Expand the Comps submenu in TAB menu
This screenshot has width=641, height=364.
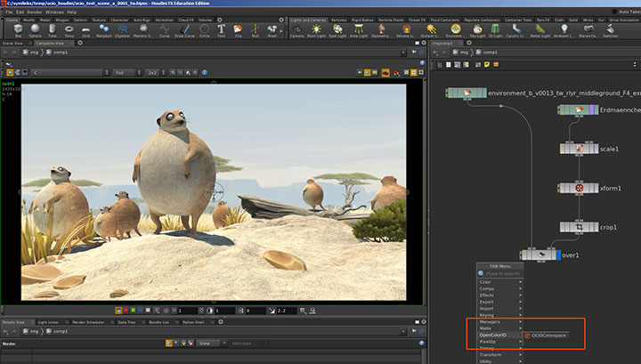500,288
